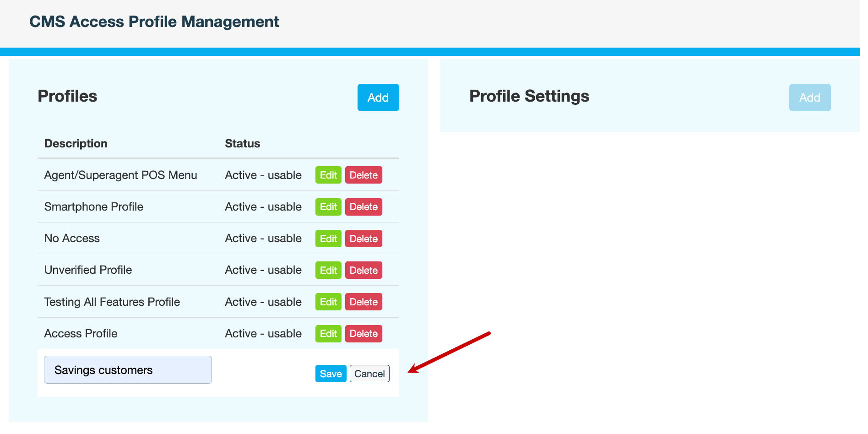Cancel adding the new profile
This screenshot has width=868, height=434.
tap(369, 374)
